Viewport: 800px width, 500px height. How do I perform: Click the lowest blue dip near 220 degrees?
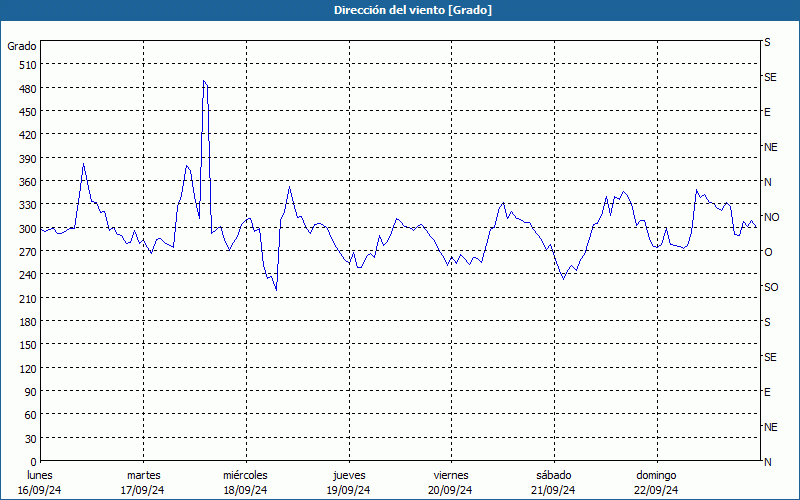[x=276, y=290]
